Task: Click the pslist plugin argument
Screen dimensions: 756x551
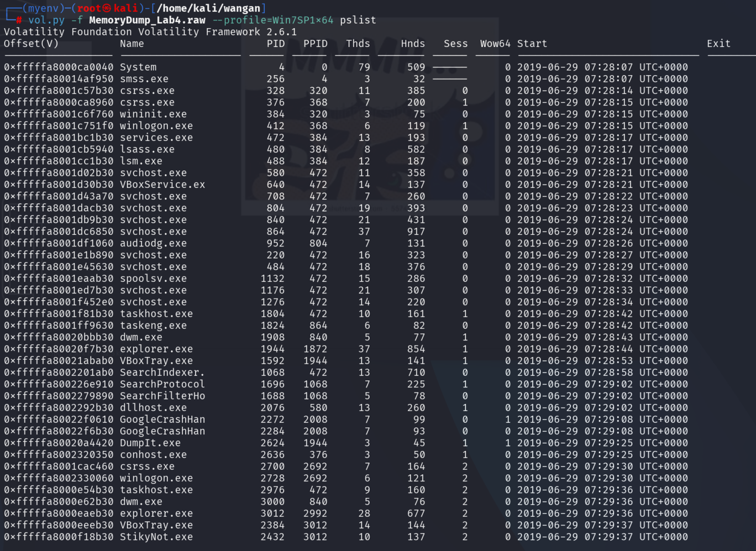Action: 358,20
